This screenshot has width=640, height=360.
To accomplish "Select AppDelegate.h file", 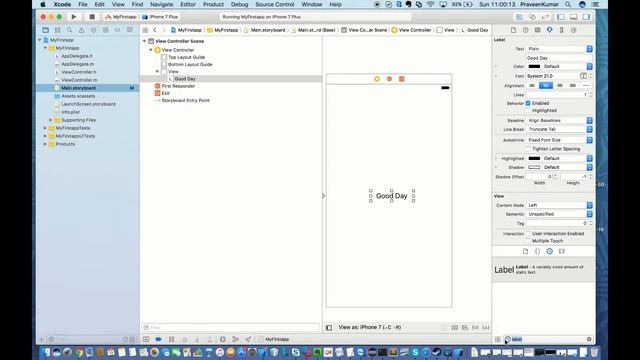I will click(77, 56).
